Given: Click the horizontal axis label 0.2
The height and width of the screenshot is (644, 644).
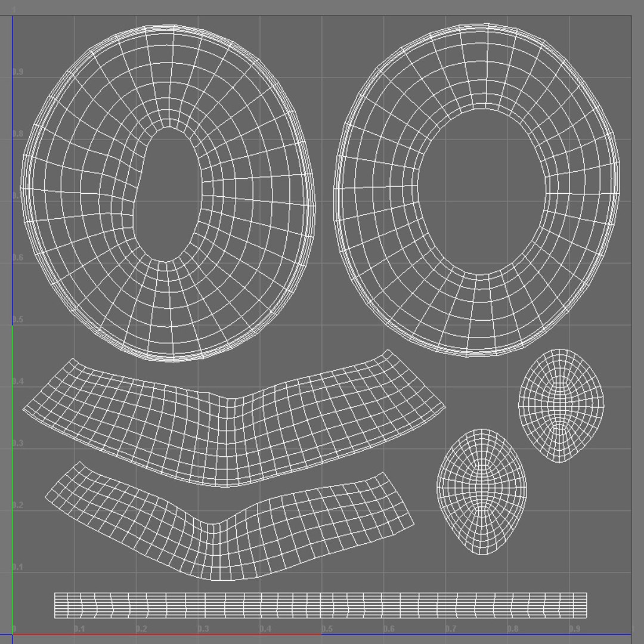Looking at the screenshot, I should pyautogui.click(x=141, y=629).
